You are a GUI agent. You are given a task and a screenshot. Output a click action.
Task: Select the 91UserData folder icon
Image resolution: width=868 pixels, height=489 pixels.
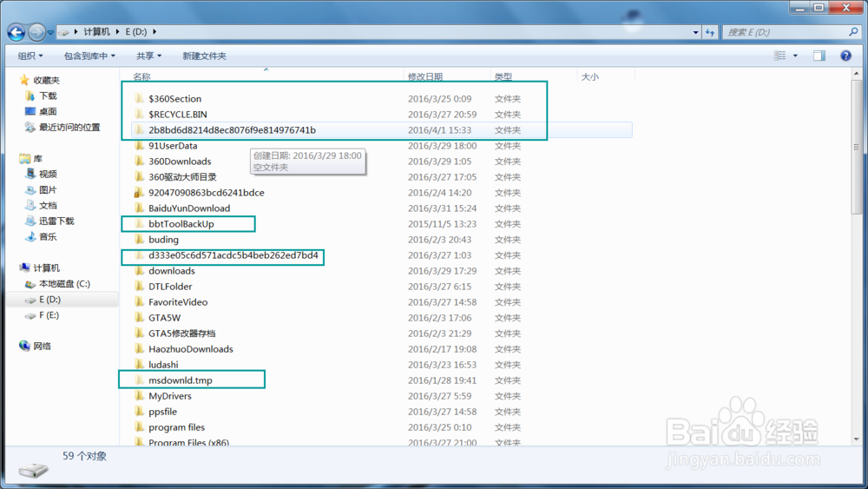pos(140,146)
